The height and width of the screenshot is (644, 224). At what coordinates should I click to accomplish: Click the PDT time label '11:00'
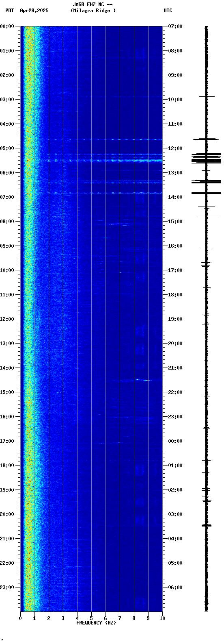pyautogui.click(x=7, y=295)
